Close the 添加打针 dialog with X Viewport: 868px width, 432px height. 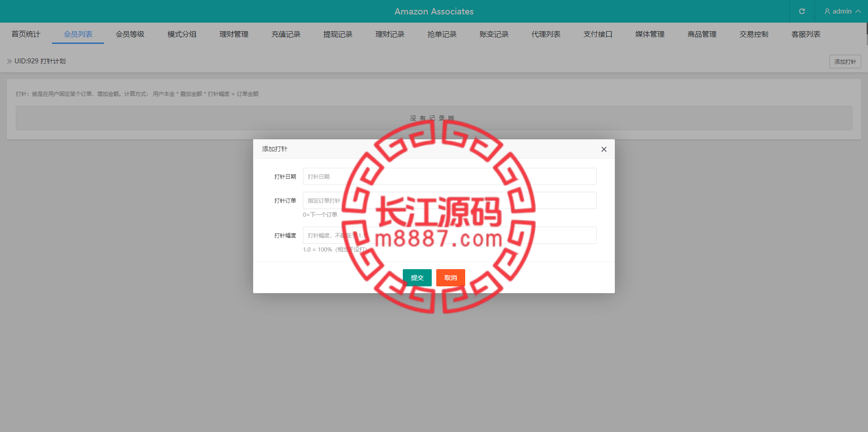pos(604,149)
